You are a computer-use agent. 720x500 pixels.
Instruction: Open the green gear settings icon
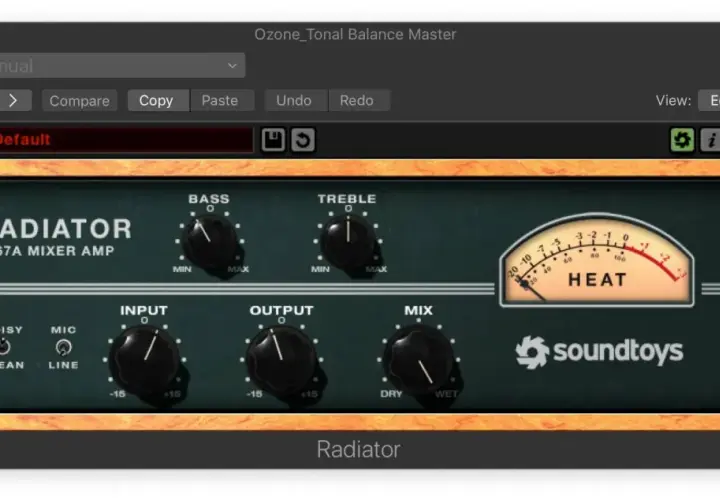pyautogui.click(x=682, y=140)
